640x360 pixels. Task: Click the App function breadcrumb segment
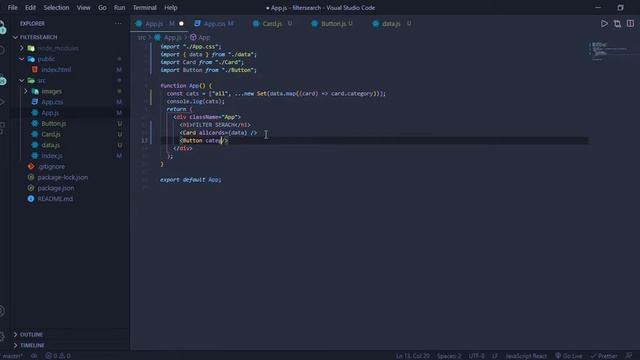click(204, 38)
